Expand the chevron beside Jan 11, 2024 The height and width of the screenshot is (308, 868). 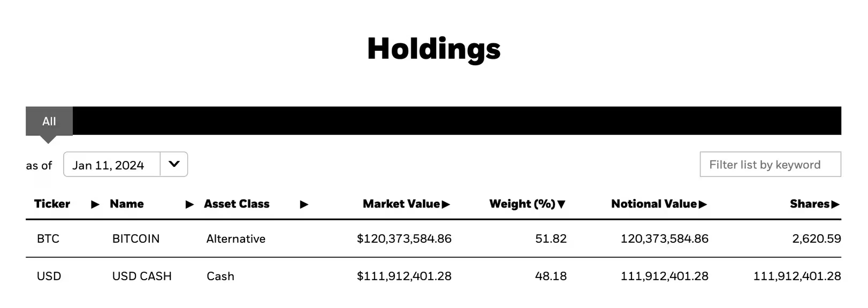click(173, 164)
